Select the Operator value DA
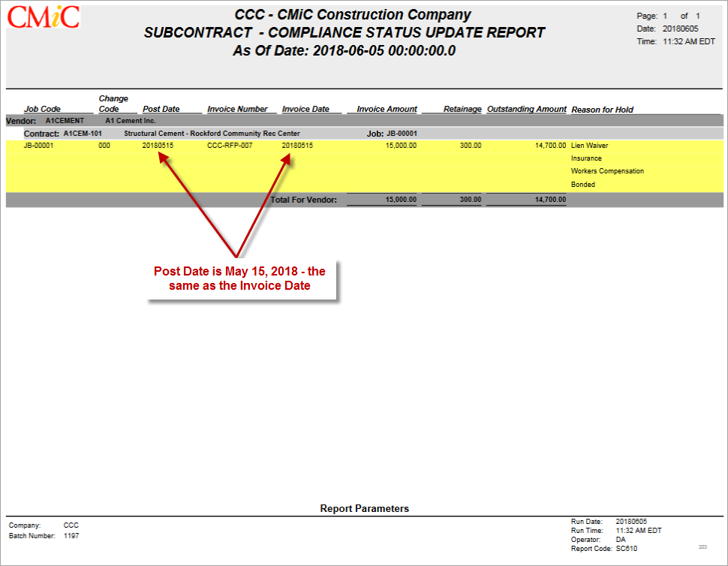 tap(621, 540)
